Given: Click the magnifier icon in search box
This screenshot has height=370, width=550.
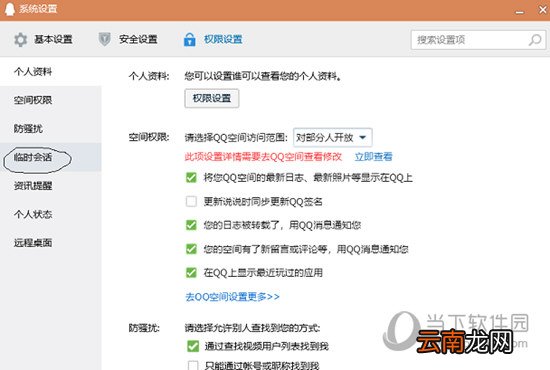Looking at the screenshot, I should (535, 40).
